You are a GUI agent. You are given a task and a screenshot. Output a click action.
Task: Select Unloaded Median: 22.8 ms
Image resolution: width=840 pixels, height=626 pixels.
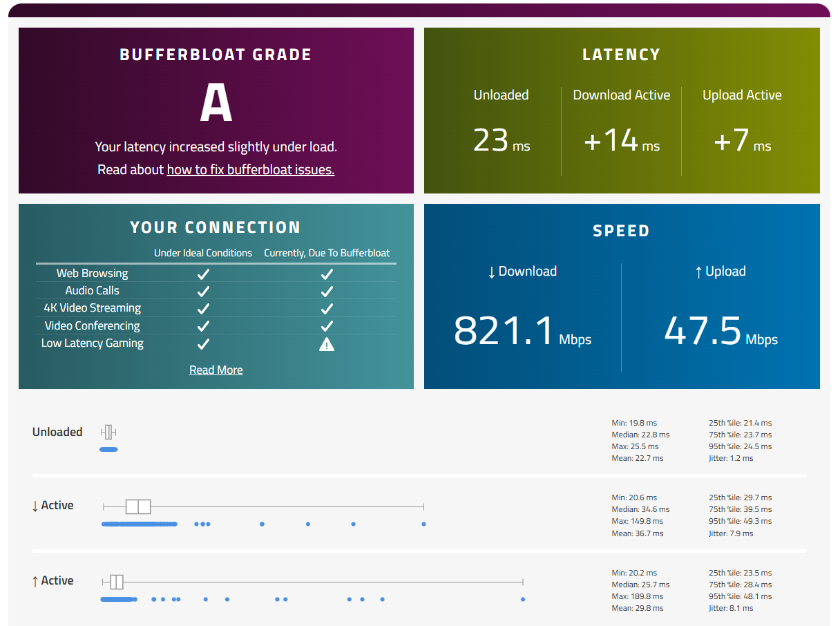tap(640, 435)
